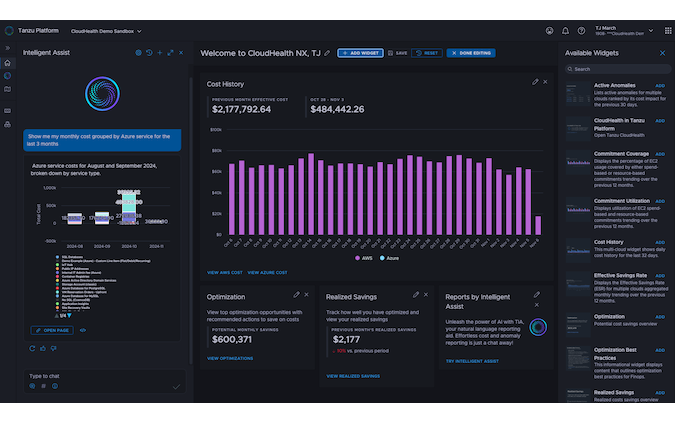
Task: Add the Commitment Coverage widget
Action: 660,154
